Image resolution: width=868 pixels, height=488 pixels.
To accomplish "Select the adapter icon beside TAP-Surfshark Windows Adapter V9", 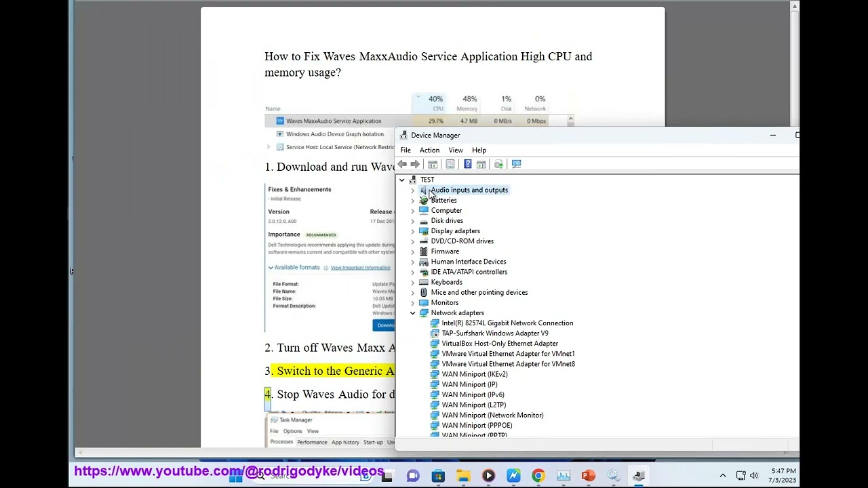I will click(435, 333).
